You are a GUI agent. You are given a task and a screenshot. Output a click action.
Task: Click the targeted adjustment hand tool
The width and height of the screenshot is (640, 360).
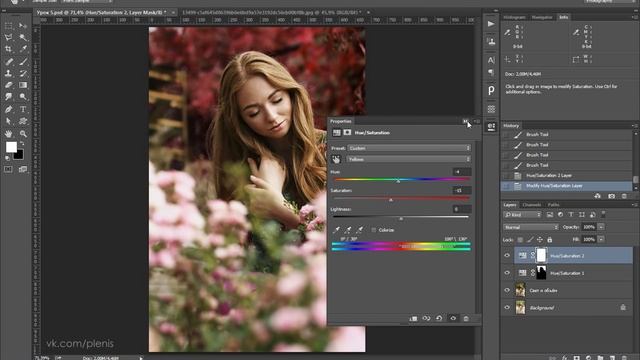[336, 159]
